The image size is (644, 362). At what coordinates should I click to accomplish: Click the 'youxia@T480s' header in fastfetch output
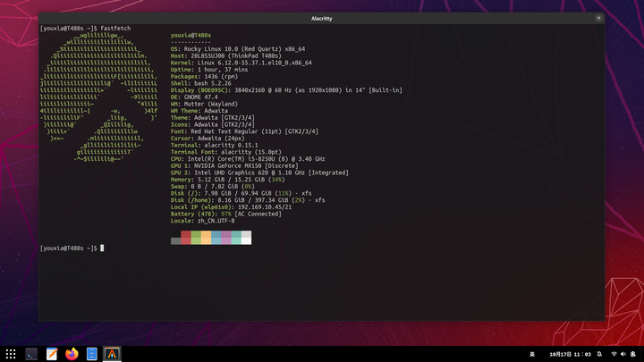click(191, 35)
